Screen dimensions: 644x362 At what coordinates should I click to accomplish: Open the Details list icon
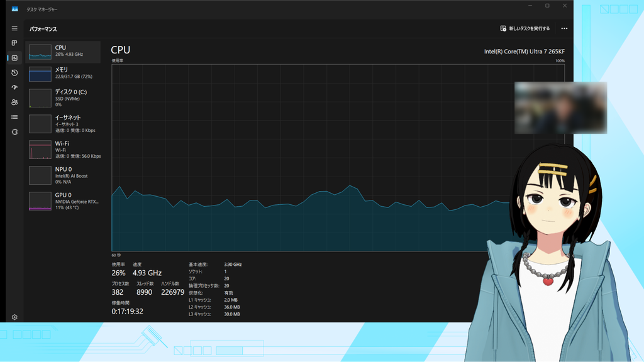(x=14, y=117)
